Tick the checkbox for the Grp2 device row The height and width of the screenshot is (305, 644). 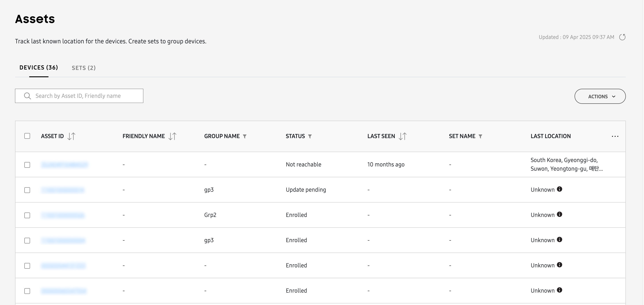[x=27, y=215]
